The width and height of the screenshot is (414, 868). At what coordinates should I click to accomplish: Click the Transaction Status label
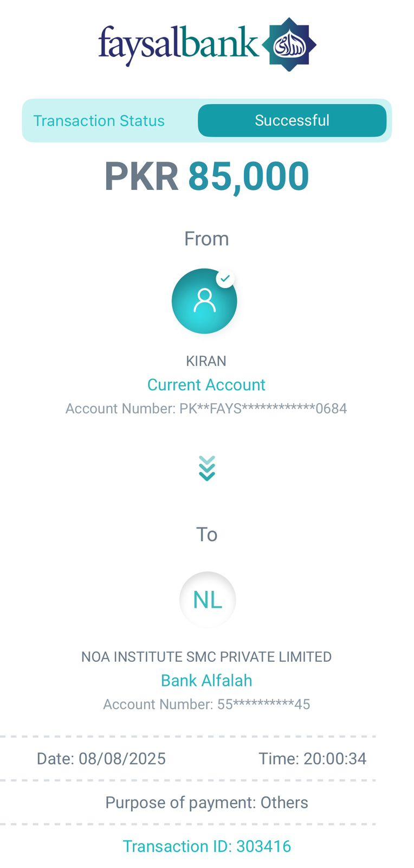pyautogui.click(x=99, y=120)
